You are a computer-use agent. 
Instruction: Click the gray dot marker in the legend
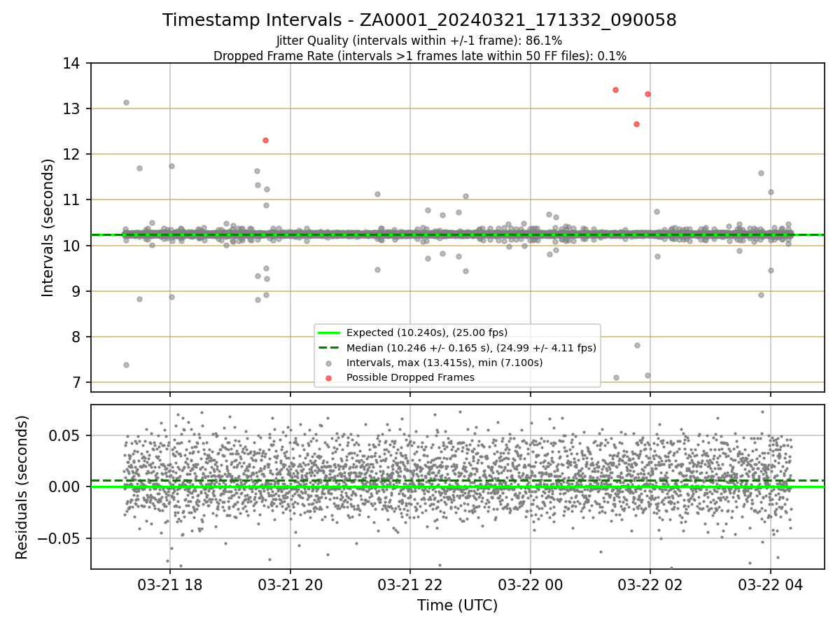point(329,362)
